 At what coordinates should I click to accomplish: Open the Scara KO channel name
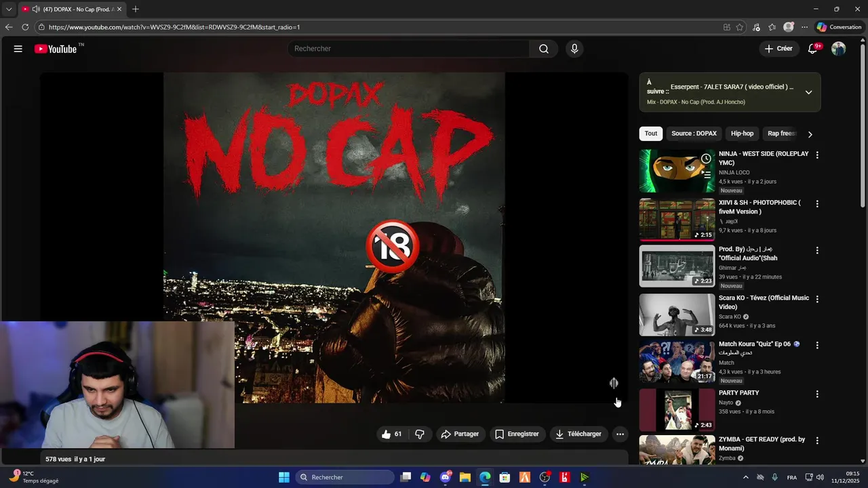[x=730, y=317]
